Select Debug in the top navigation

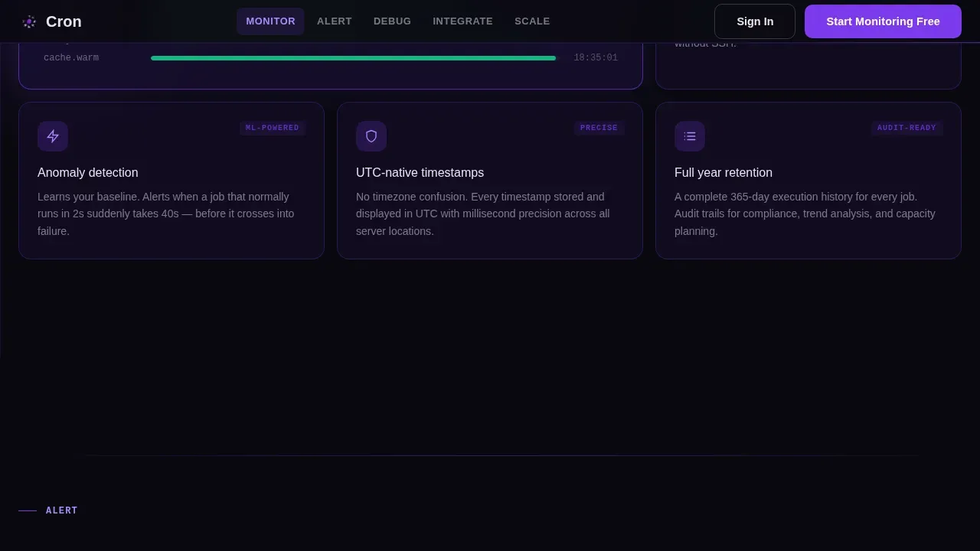tap(392, 21)
